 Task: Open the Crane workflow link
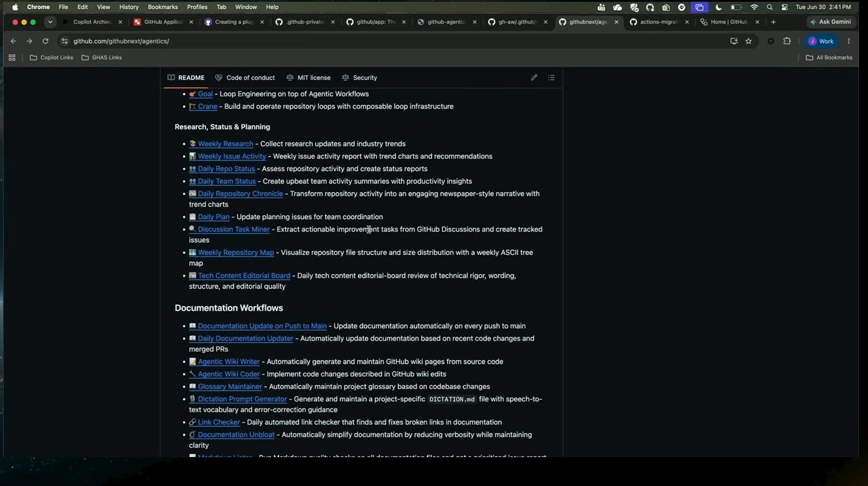point(207,107)
